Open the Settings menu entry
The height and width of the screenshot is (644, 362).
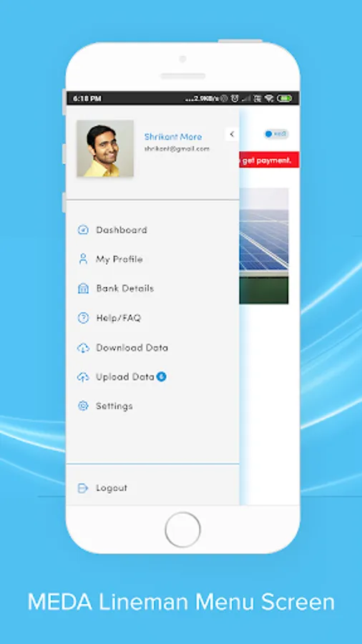114,406
